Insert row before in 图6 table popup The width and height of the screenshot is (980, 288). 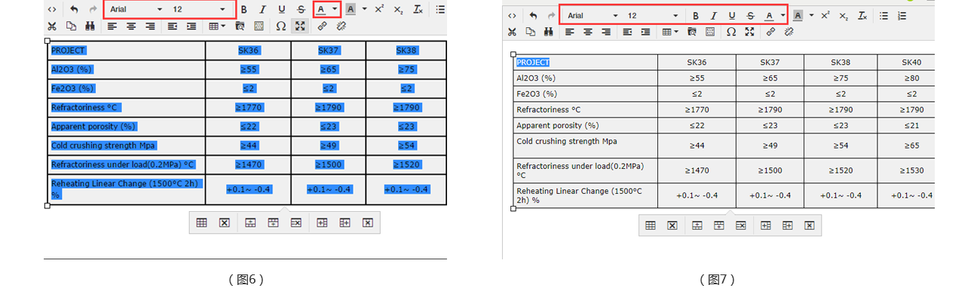[x=250, y=222]
